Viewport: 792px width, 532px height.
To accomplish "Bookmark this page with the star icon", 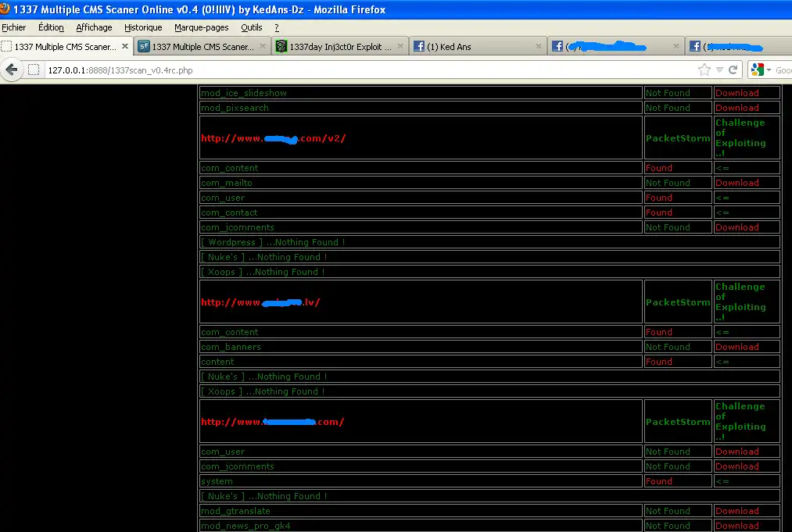I will point(704,70).
